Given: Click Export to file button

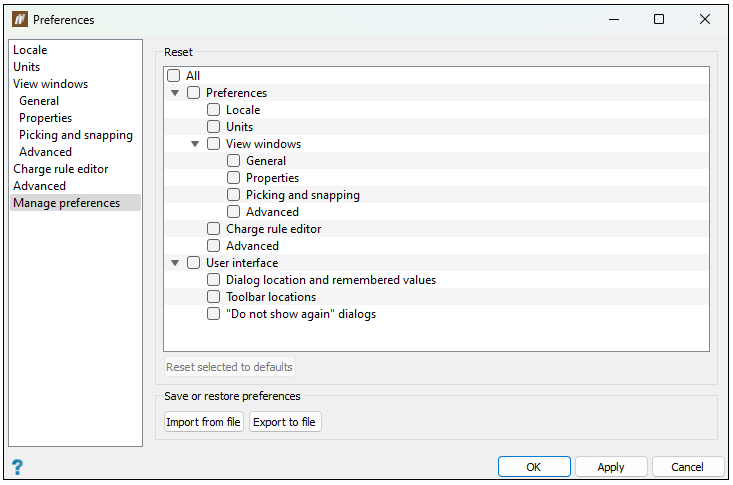Looking at the screenshot, I should [285, 421].
